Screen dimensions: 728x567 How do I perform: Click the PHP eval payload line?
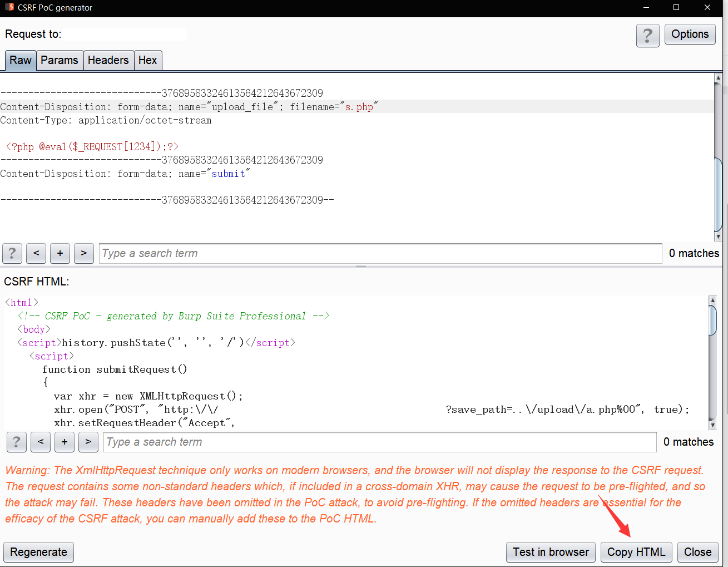[x=92, y=147]
